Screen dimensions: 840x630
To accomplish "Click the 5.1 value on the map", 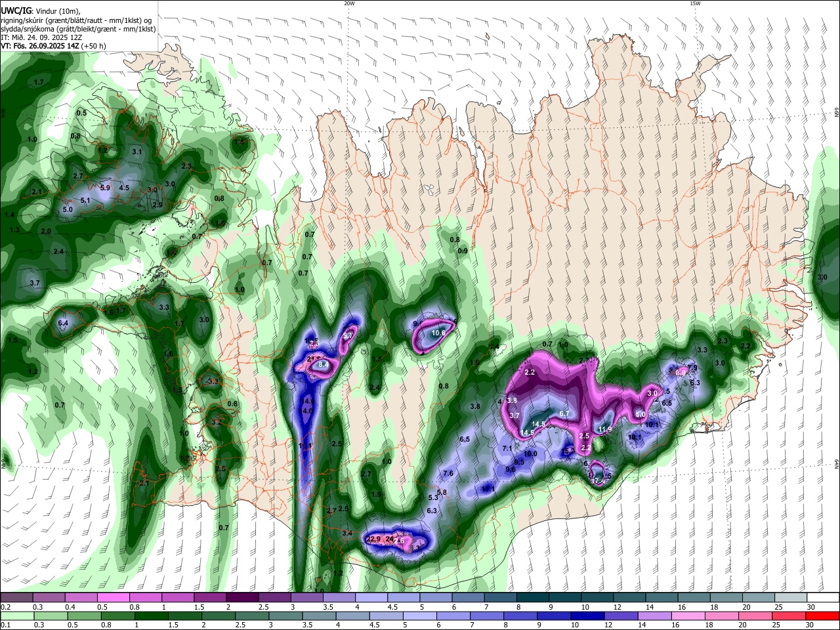I will tap(85, 200).
